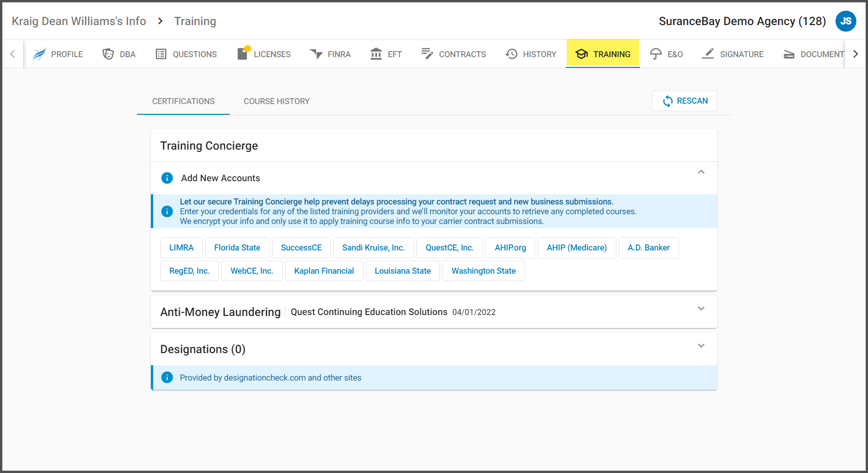Image resolution: width=868 pixels, height=473 pixels.
Task: Click the 04/01/2022 date
Action: tap(474, 312)
